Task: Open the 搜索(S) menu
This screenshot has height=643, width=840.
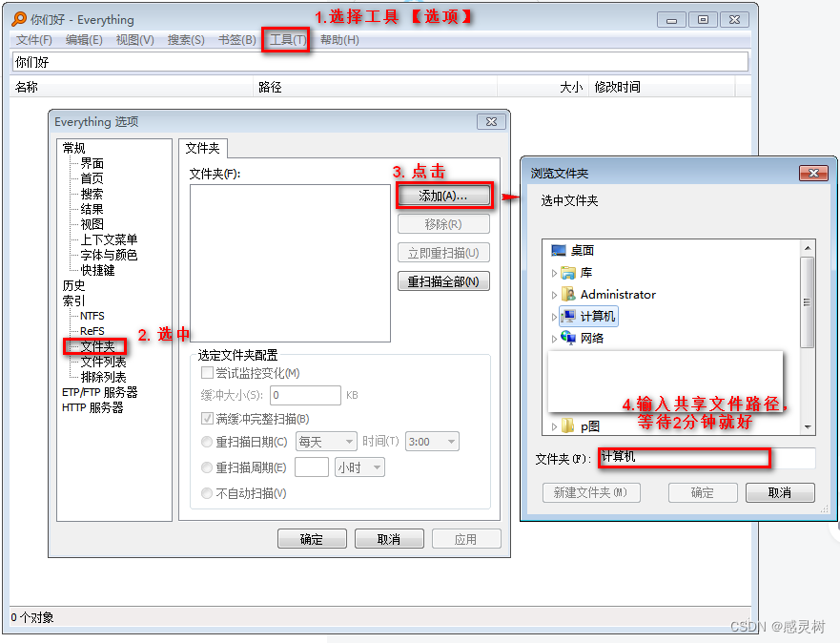Action: tap(186, 40)
